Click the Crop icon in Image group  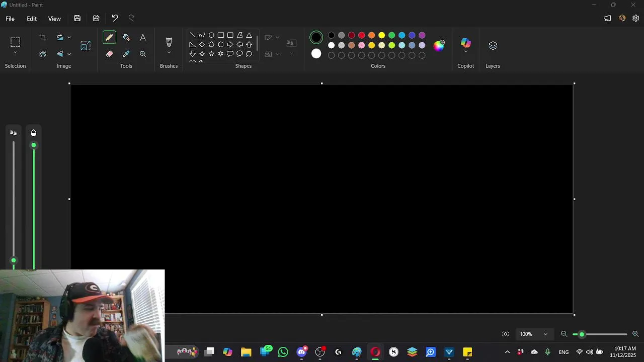point(43,37)
